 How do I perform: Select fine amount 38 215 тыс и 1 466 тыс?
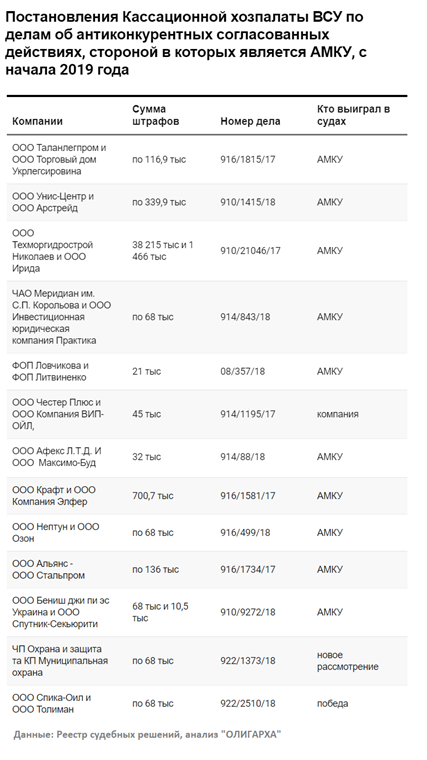click(163, 251)
